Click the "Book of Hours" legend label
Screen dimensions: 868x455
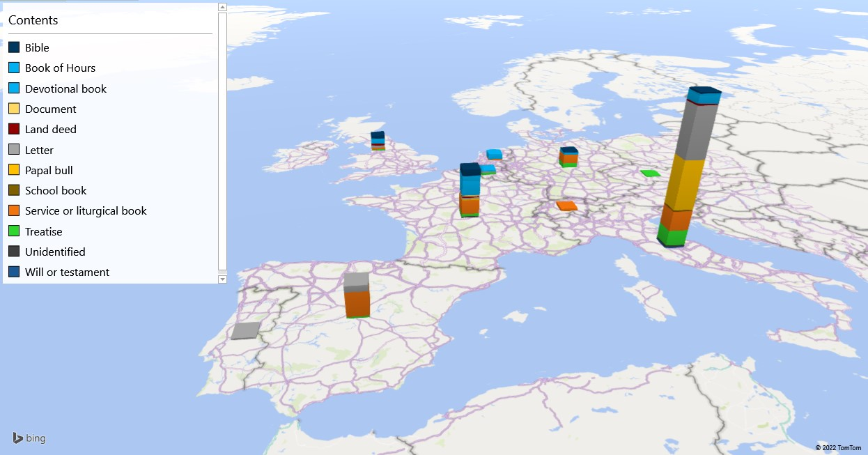coord(60,68)
